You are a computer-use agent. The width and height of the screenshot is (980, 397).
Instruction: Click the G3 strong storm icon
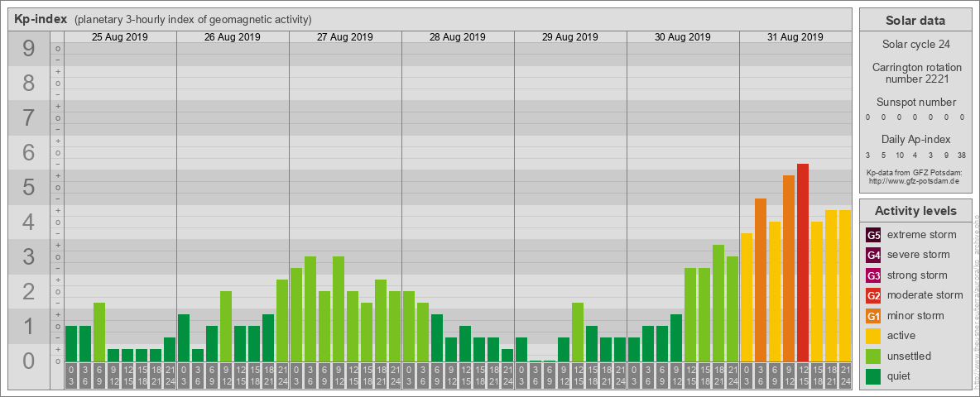click(873, 275)
